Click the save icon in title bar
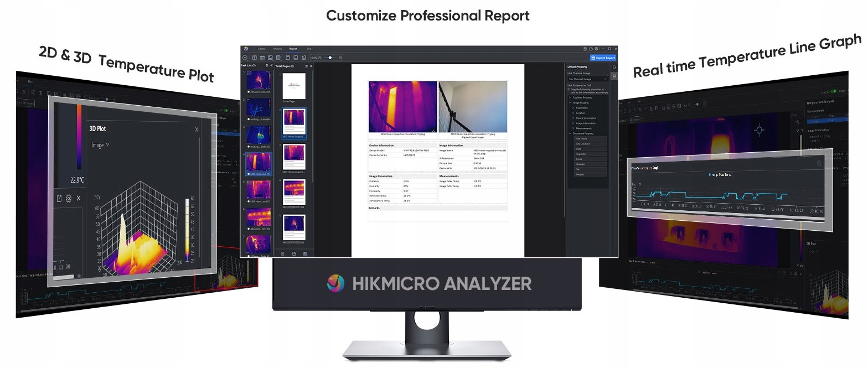 click(x=585, y=49)
